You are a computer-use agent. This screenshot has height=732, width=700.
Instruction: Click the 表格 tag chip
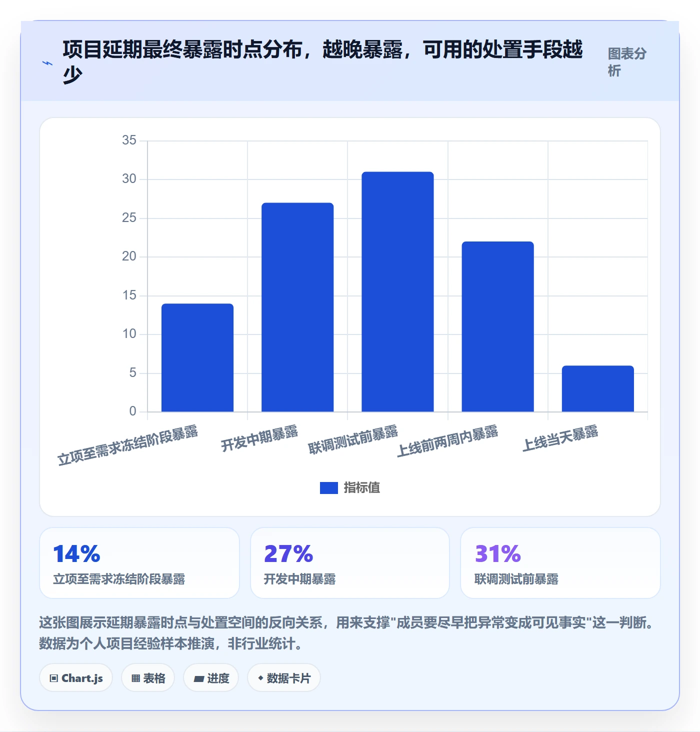click(x=148, y=678)
